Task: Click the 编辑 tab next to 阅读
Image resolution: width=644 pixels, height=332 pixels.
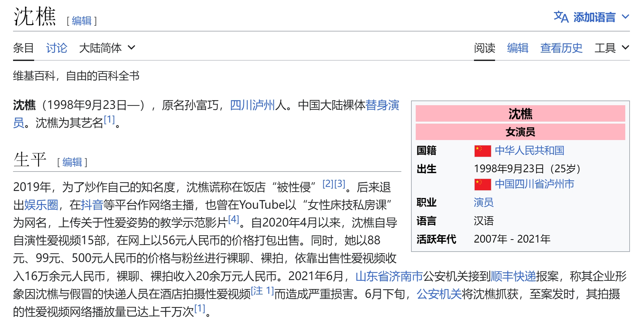Action: tap(517, 48)
